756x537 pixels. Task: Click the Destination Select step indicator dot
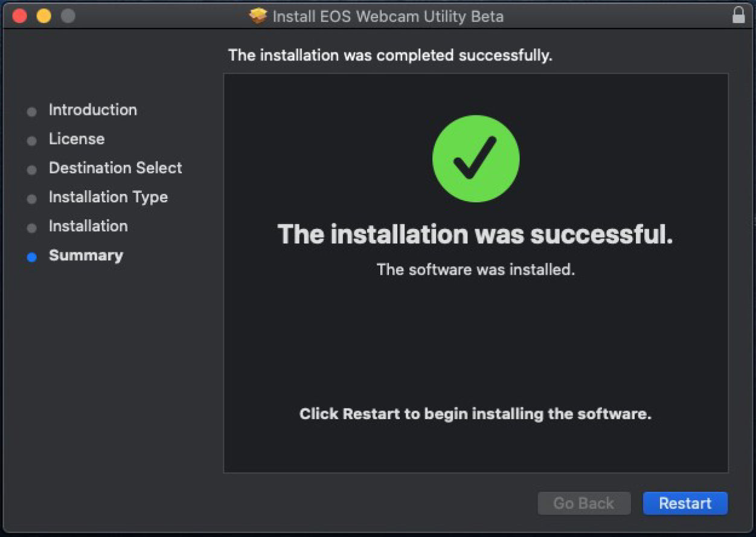[31, 169]
